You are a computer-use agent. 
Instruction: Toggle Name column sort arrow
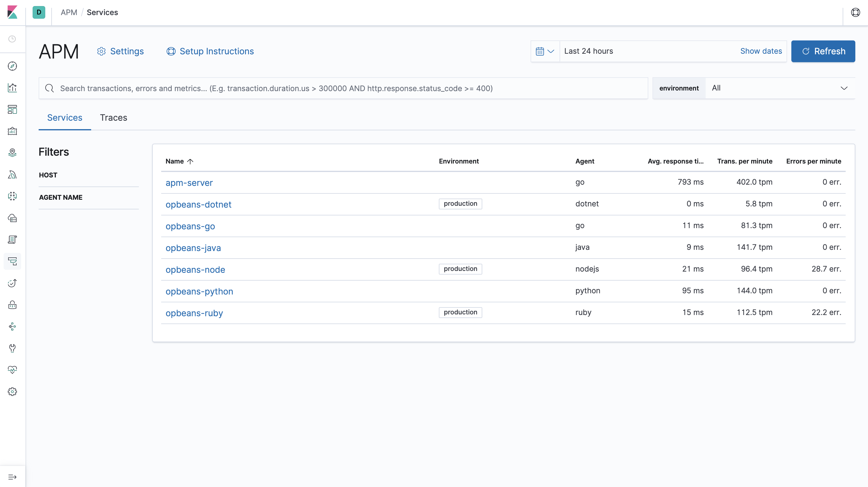click(190, 161)
